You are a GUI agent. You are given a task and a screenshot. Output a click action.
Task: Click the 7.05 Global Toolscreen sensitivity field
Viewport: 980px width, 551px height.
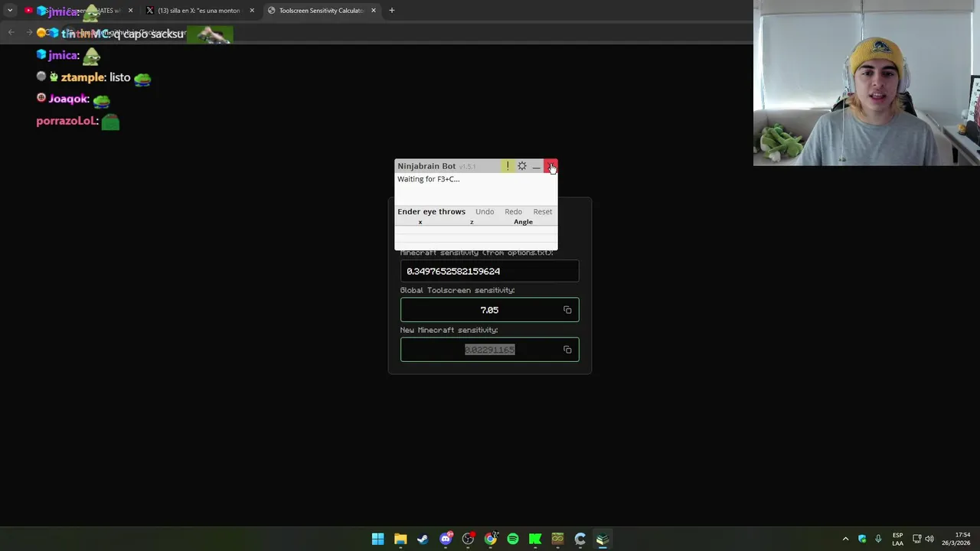(x=489, y=310)
